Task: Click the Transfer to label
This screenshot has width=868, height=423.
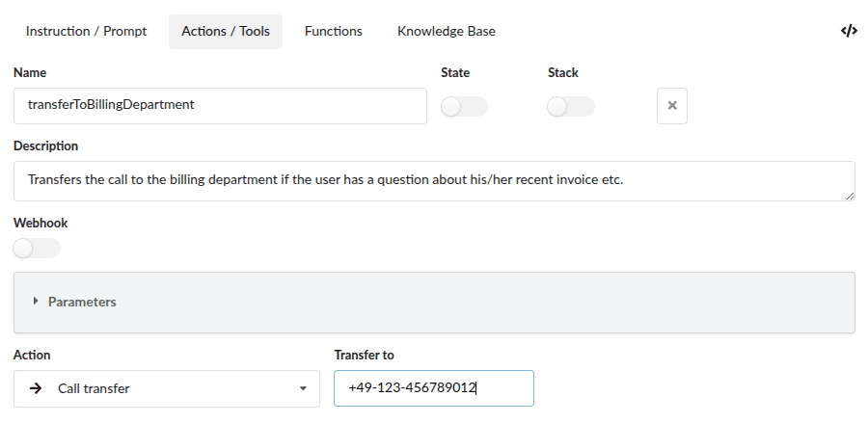Action: (x=364, y=355)
